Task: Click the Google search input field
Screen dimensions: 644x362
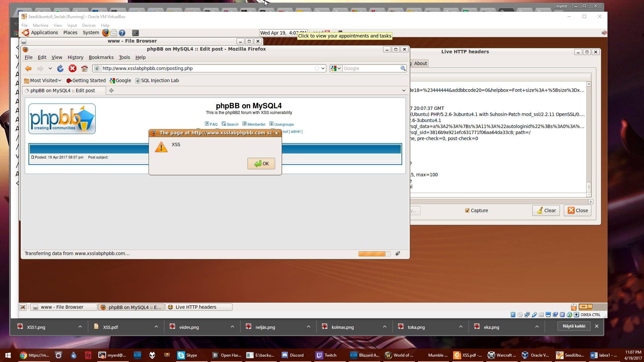Action: [371, 68]
